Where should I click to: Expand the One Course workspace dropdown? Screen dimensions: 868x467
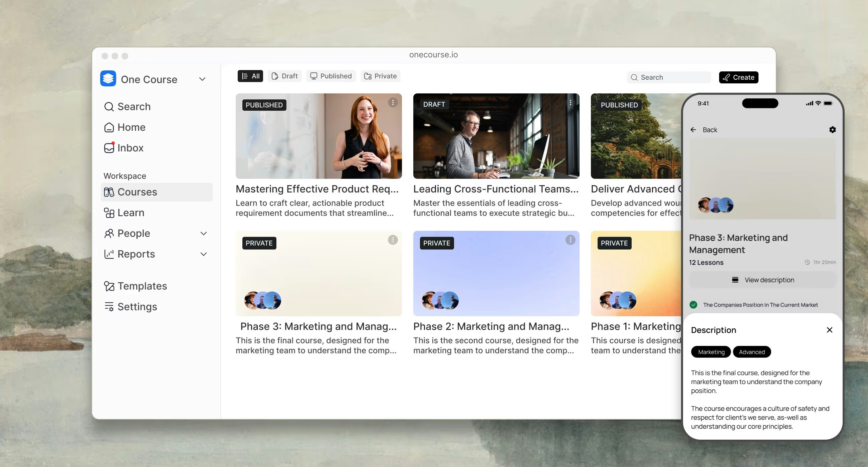pos(202,79)
